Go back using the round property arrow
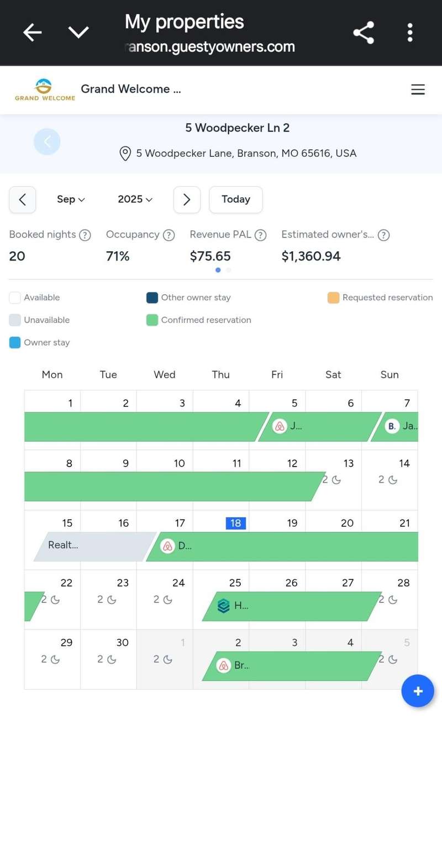This screenshot has width=442, height=868. (47, 142)
